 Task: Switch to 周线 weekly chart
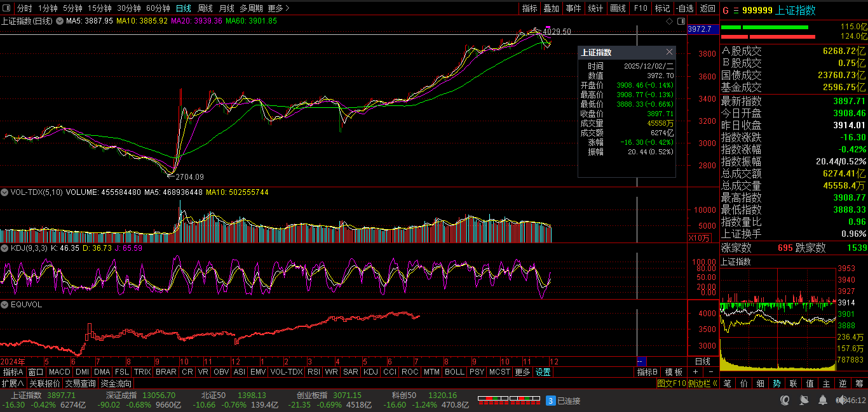[x=205, y=8]
